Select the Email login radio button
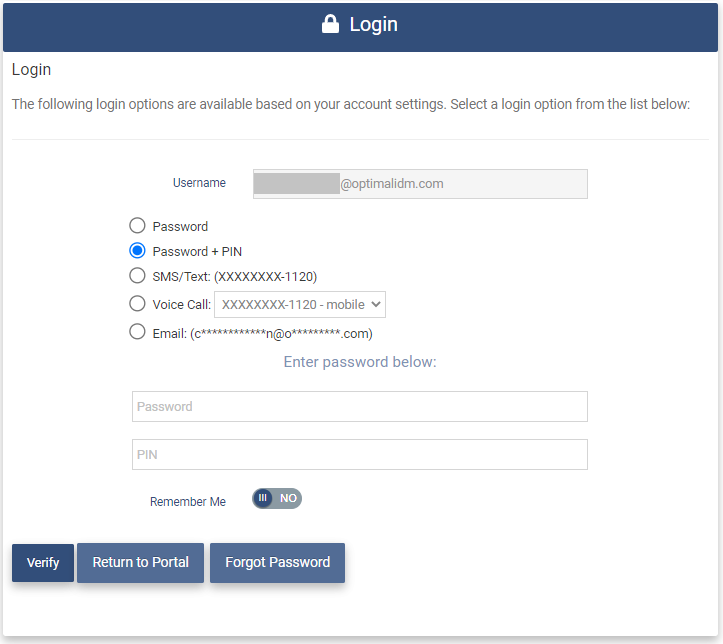The height and width of the screenshot is (644, 723). [x=138, y=333]
